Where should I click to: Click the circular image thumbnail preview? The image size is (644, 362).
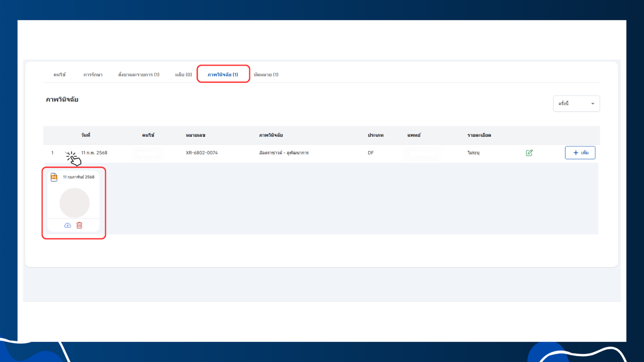coord(75,203)
